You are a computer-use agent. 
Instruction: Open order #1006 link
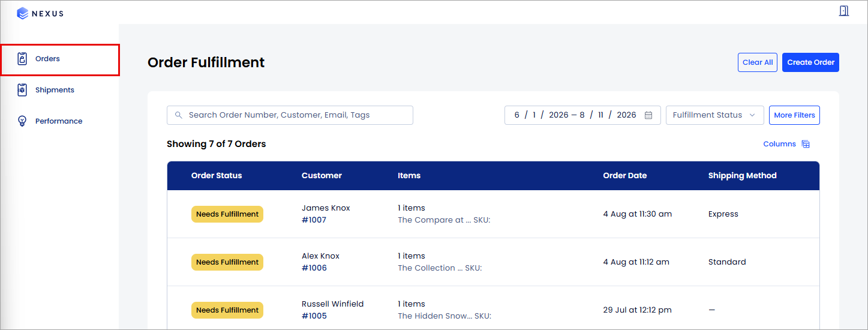314,268
